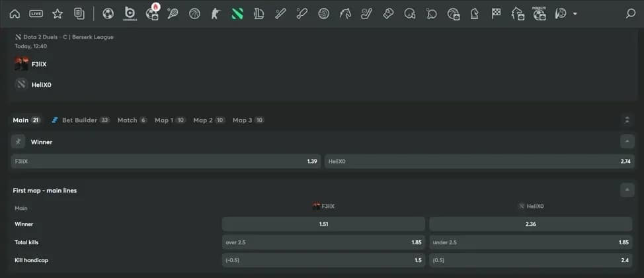
Task: Choose kill handicap (0.5) at 2.4
Action: tap(531, 260)
